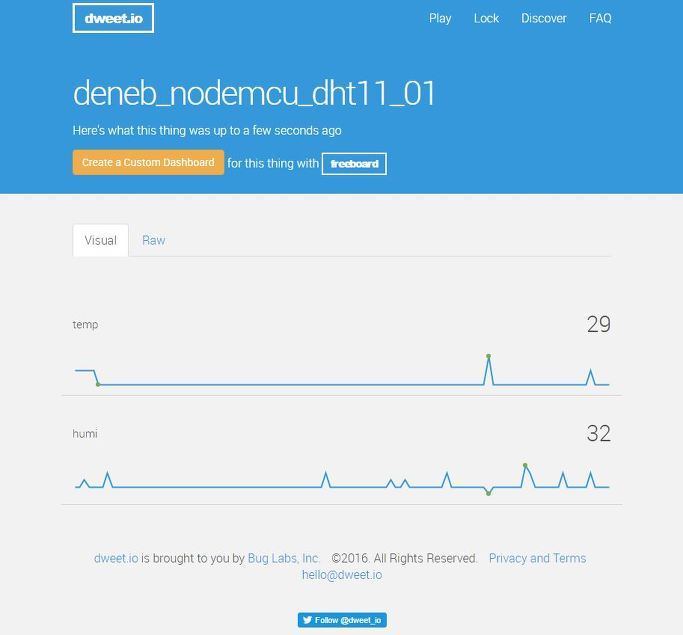
Task: Click the humi label
Action: pos(85,434)
